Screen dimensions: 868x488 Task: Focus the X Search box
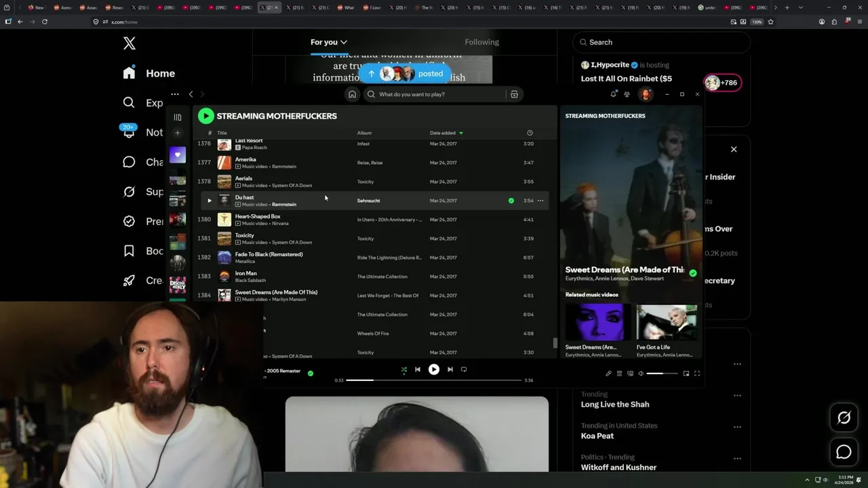[662, 42]
